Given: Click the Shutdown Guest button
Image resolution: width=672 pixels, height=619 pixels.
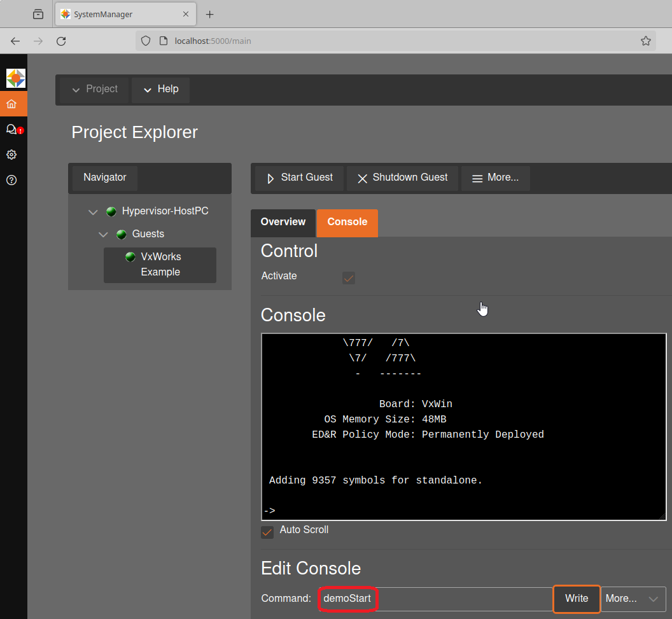Looking at the screenshot, I should (x=402, y=178).
